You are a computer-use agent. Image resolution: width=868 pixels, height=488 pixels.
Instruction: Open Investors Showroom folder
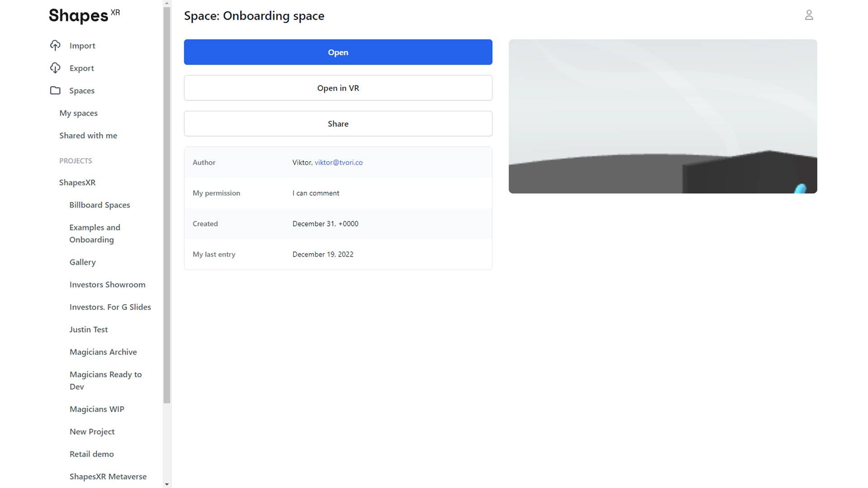click(x=108, y=285)
